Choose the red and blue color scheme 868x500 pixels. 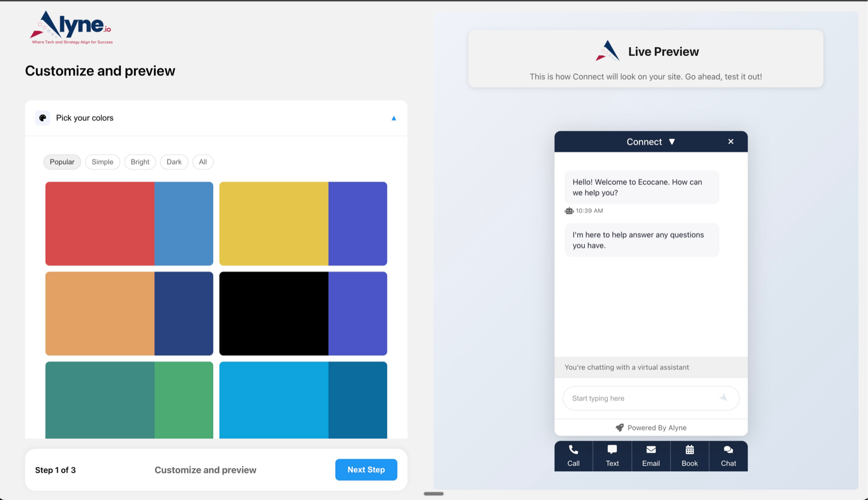point(129,223)
